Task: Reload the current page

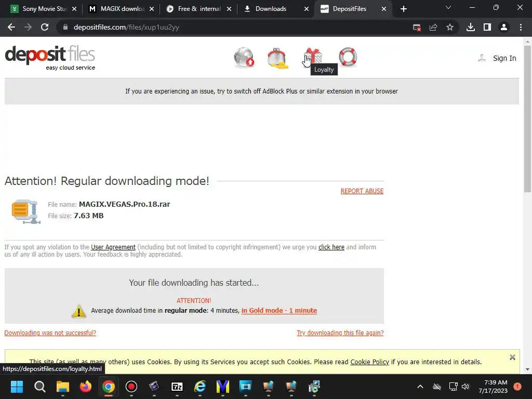Action: coord(45,27)
